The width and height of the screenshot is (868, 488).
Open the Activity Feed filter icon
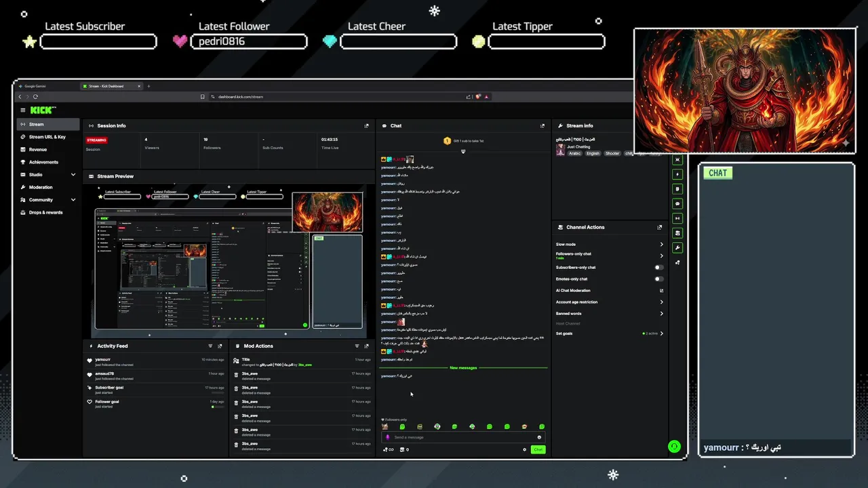pyautogui.click(x=210, y=346)
